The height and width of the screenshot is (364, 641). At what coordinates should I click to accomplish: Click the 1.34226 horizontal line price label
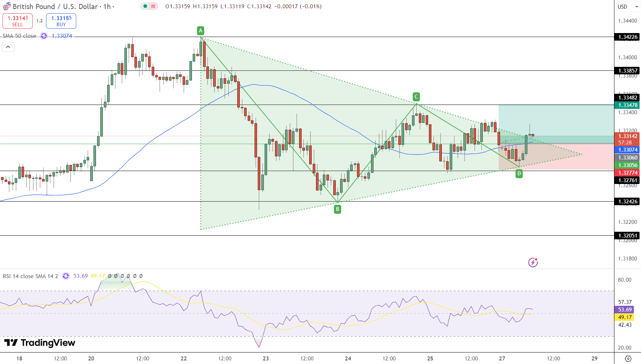(x=628, y=37)
